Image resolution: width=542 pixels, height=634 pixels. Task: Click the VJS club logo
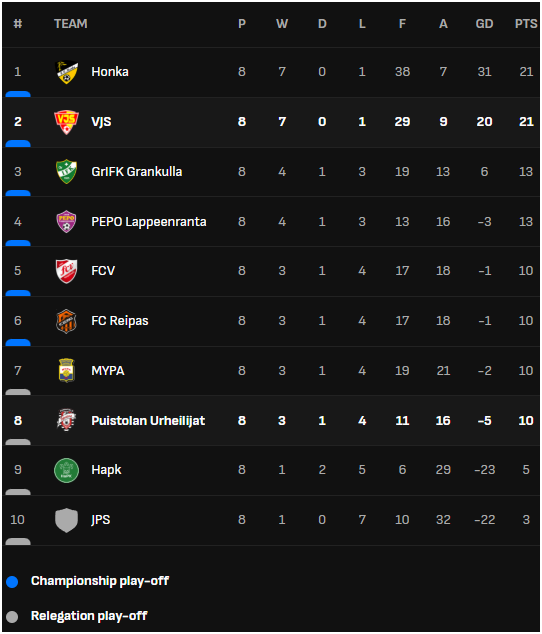click(x=66, y=122)
